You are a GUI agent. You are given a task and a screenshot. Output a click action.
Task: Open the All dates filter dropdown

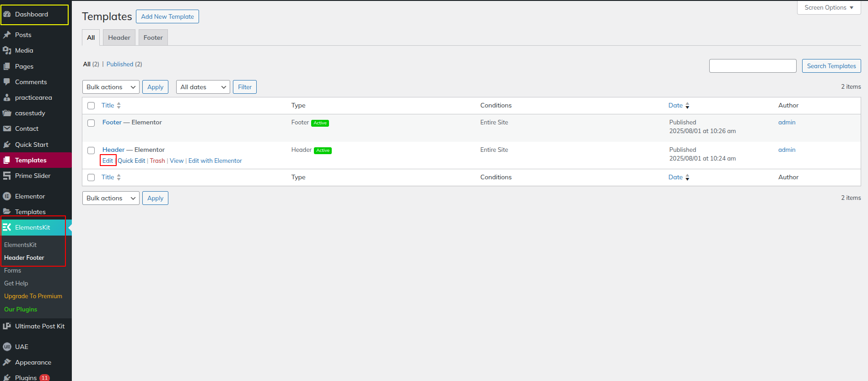pos(203,87)
